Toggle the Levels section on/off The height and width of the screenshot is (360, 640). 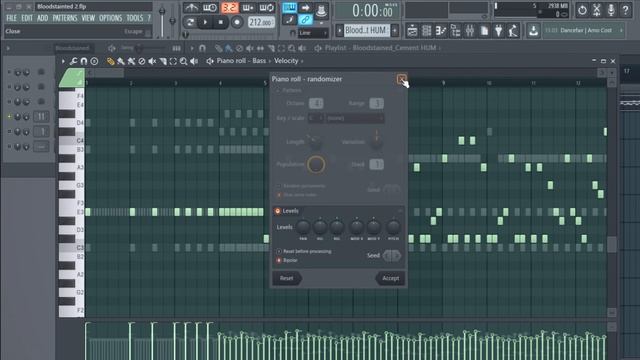[x=278, y=211]
